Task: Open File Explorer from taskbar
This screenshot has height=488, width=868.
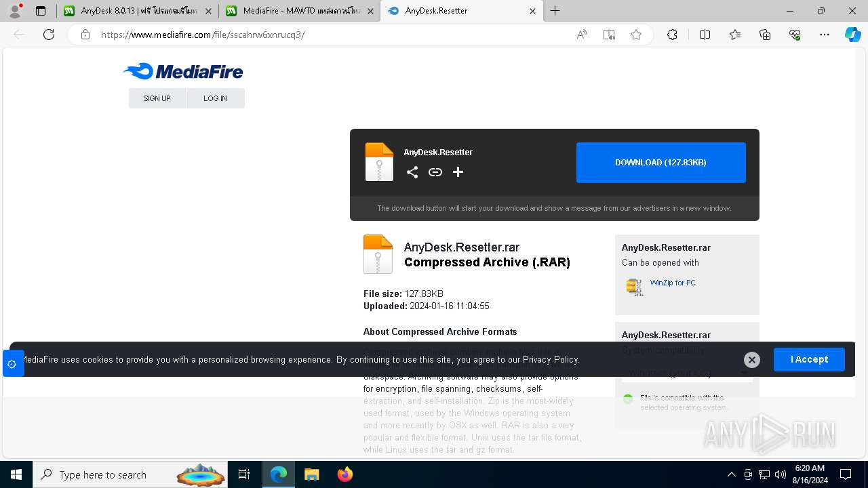Action: point(311,474)
